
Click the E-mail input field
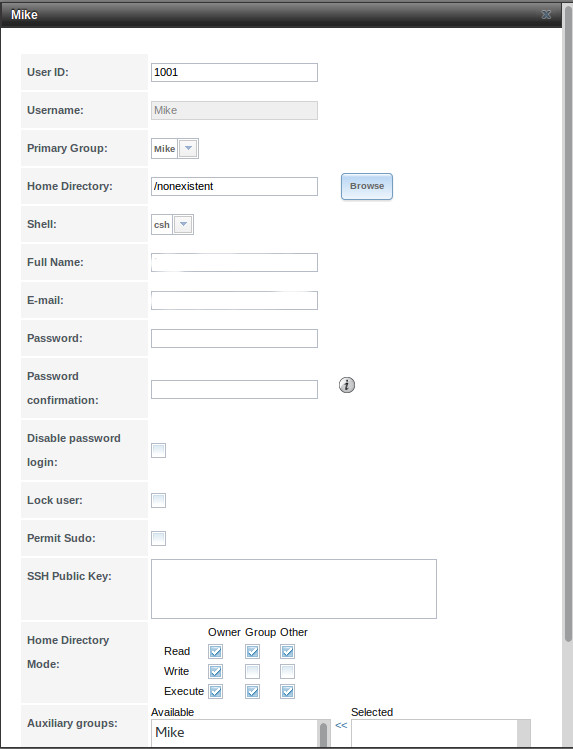pyautogui.click(x=234, y=300)
